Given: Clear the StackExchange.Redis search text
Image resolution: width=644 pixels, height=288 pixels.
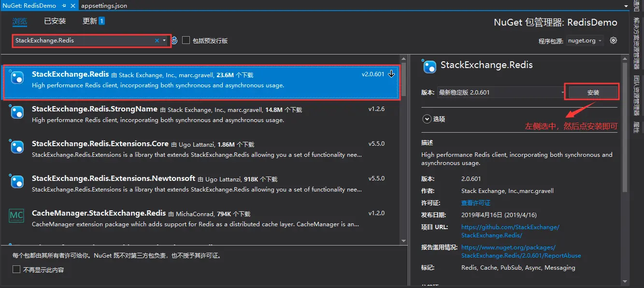Looking at the screenshot, I should click(x=157, y=41).
